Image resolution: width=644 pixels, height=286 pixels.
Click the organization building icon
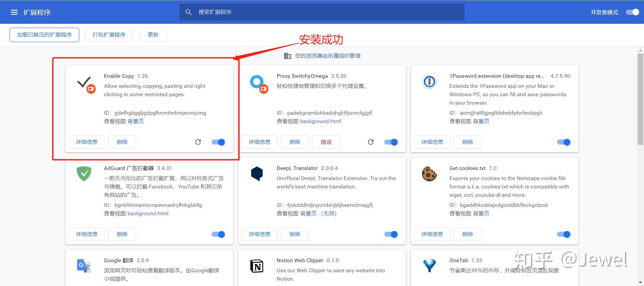point(287,56)
